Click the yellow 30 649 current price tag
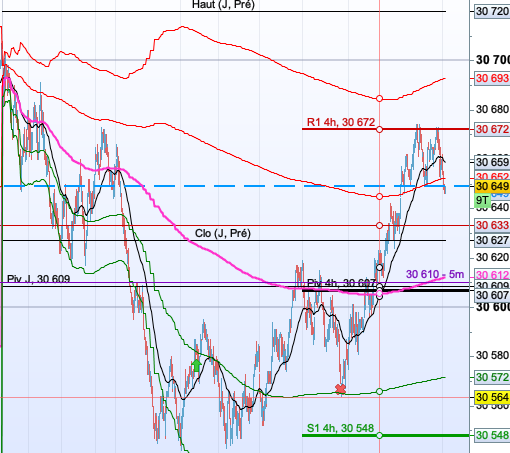The image size is (510, 453). (492, 186)
